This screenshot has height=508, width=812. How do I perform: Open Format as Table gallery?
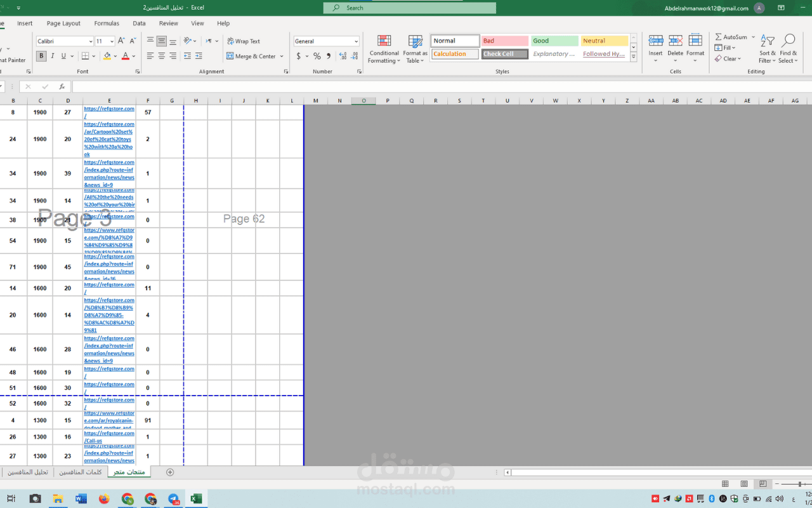pos(416,49)
